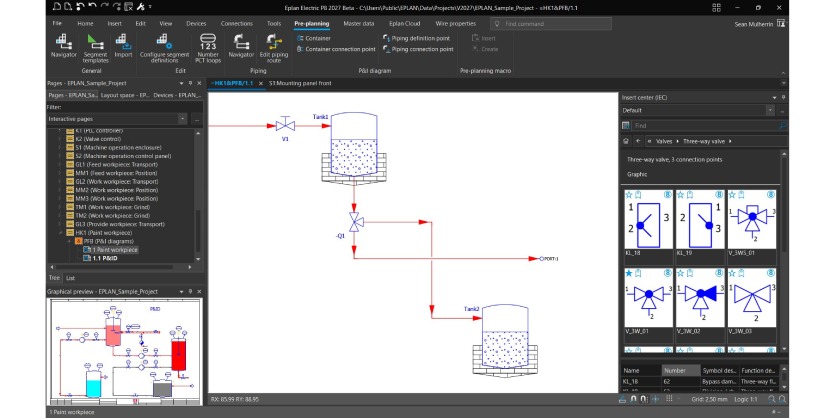Image resolution: width=836 pixels, height=418 pixels.
Task: Expand S1 (Machine operation enclosure) node
Action: (60, 147)
